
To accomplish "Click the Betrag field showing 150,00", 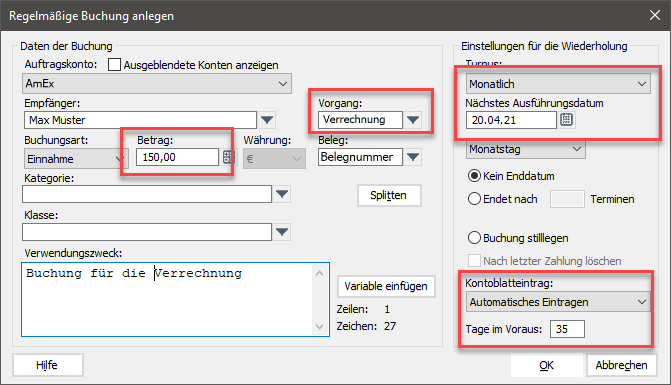I will click(x=177, y=157).
